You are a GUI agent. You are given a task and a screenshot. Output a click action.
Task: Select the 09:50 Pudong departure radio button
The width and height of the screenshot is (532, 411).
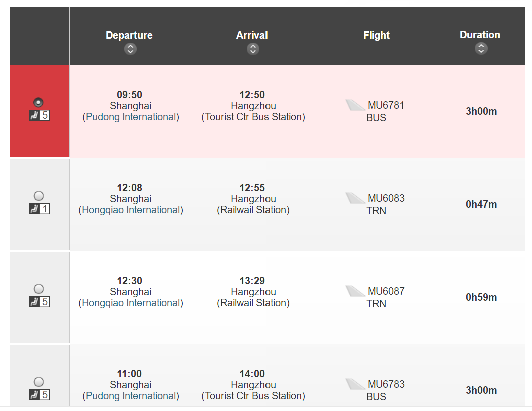(38, 102)
